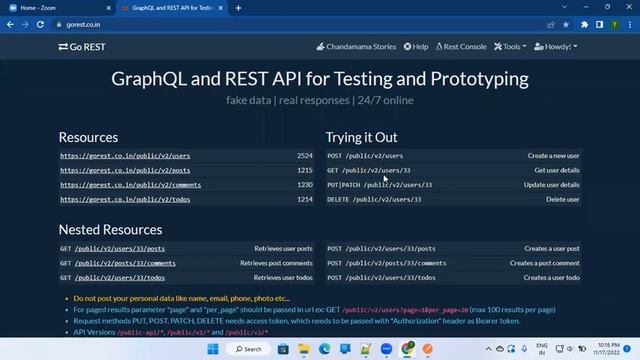The width and height of the screenshot is (640, 360).
Task: Click the Create a new user label
Action: tap(553, 156)
